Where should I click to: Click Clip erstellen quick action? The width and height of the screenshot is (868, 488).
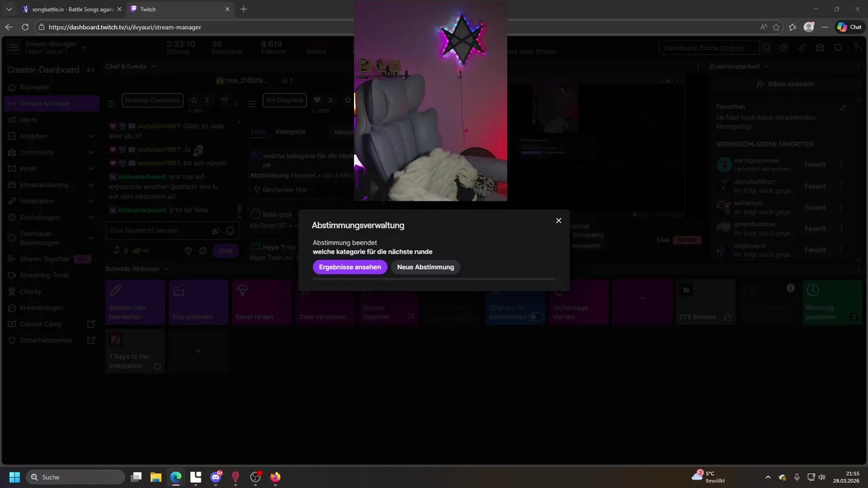pos(199,302)
